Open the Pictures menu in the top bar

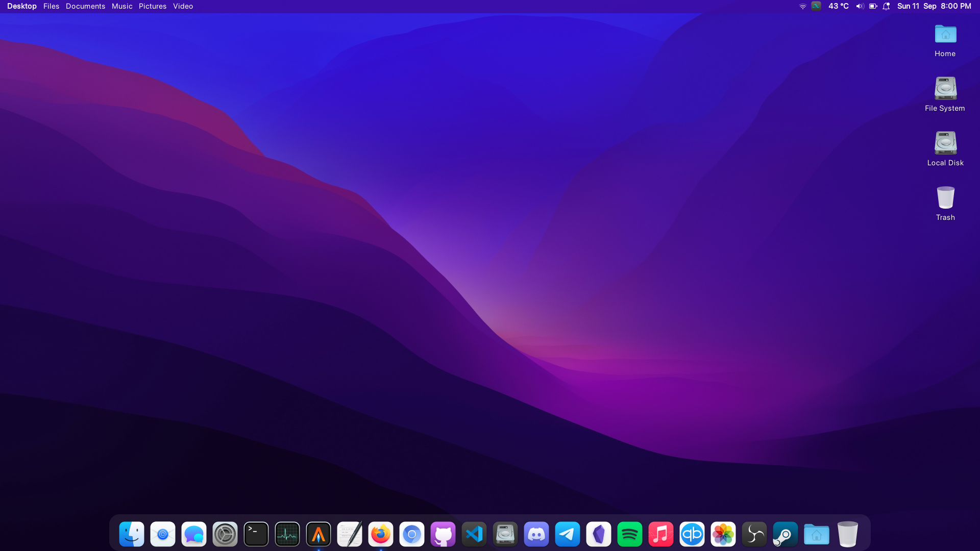153,6
